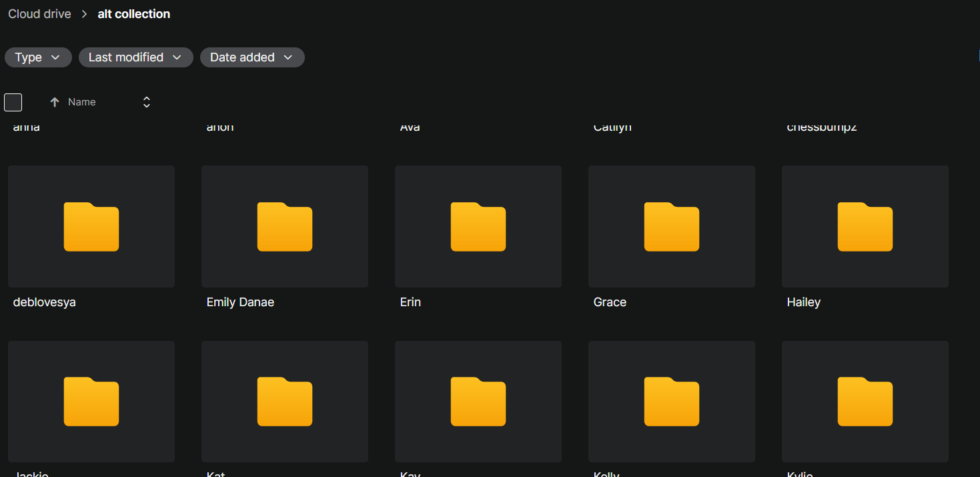Image resolution: width=980 pixels, height=477 pixels.
Task: Sort by the Name column header
Action: [82, 102]
